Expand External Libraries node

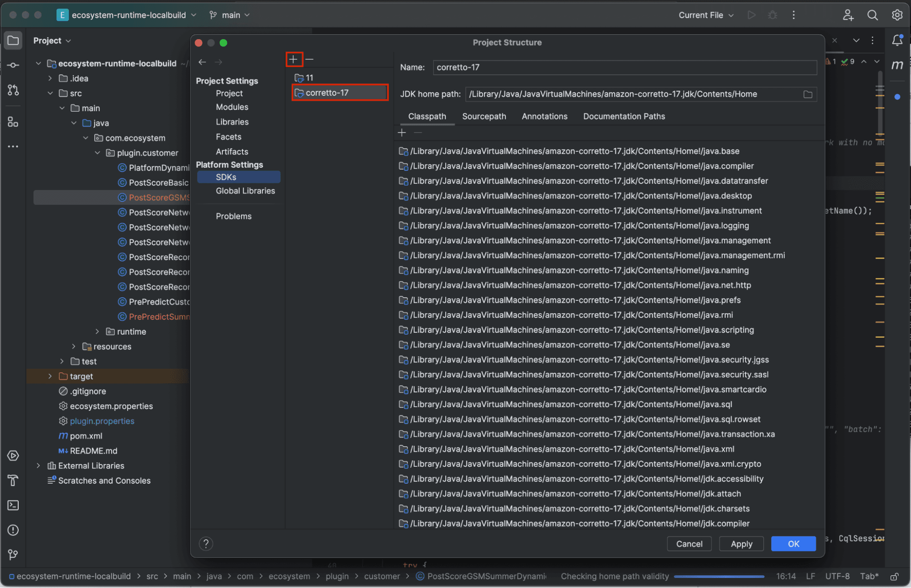pyautogui.click(x=38, y=466)
